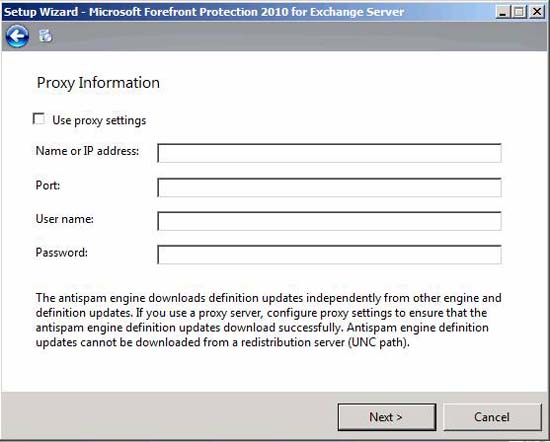Minimize the Setup Wizard window

(x=503, y=12)
